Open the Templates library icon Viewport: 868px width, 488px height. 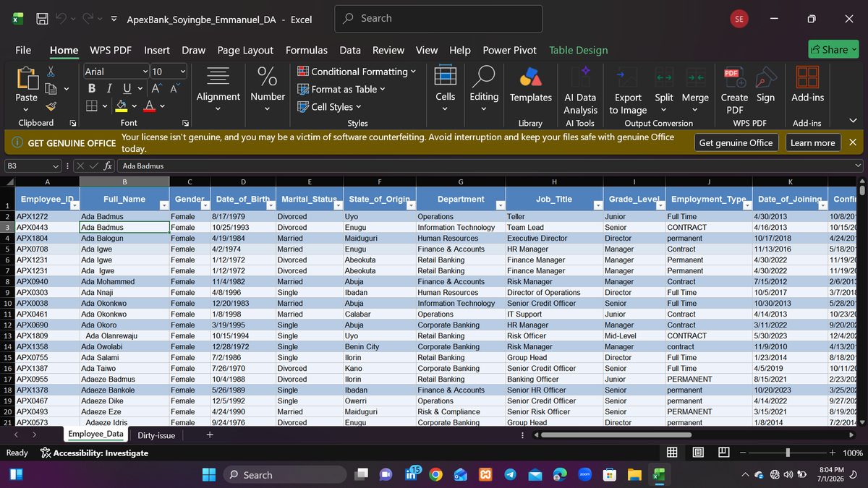click(531, 76)
